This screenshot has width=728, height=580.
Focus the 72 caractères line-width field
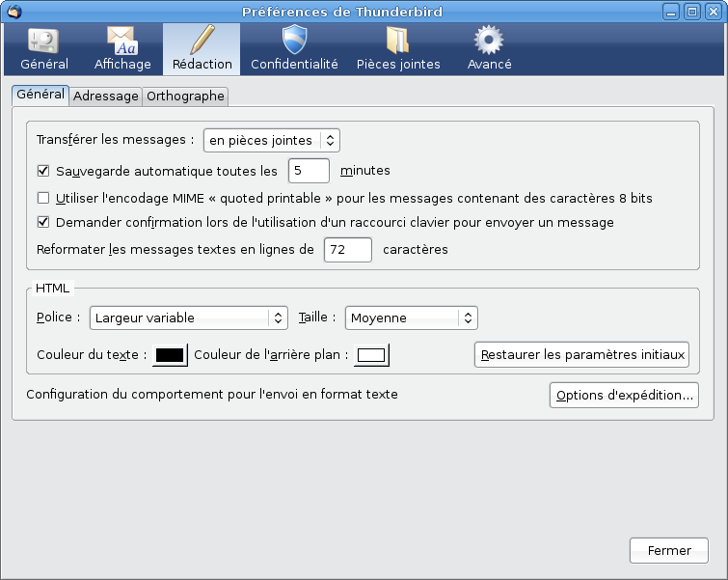pos(348,250)
